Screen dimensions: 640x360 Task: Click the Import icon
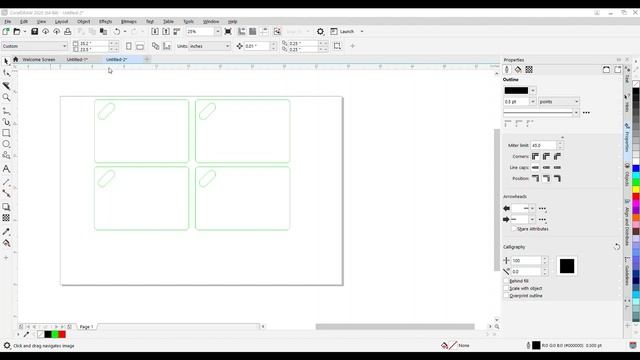[x=155, y=31]
